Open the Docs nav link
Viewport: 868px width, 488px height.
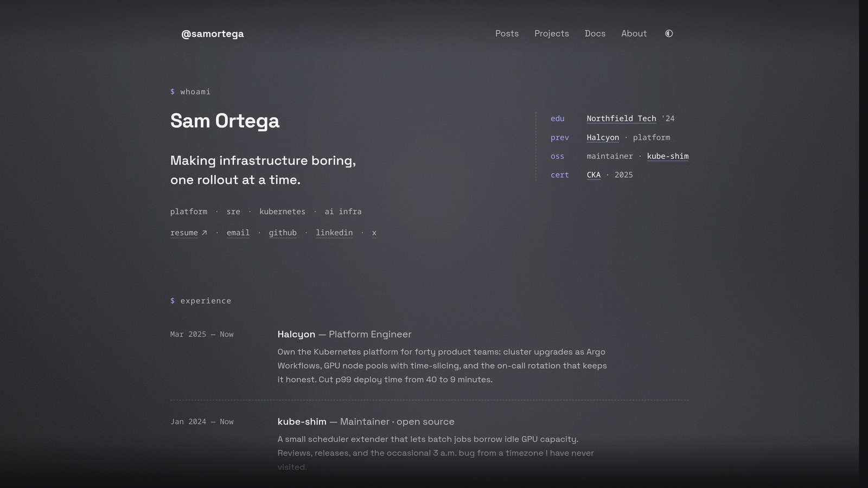pos(595,34)
